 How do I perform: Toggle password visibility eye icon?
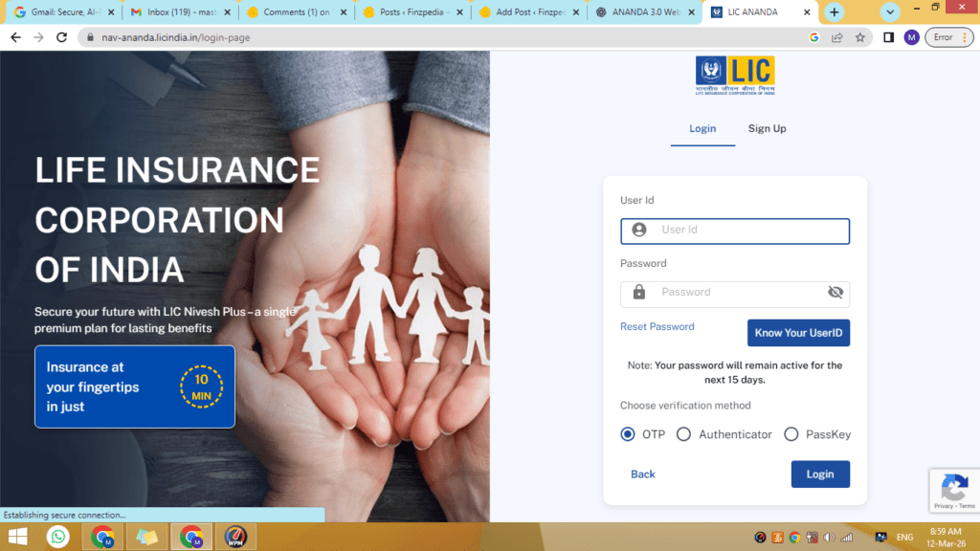(x=835, y=293)
